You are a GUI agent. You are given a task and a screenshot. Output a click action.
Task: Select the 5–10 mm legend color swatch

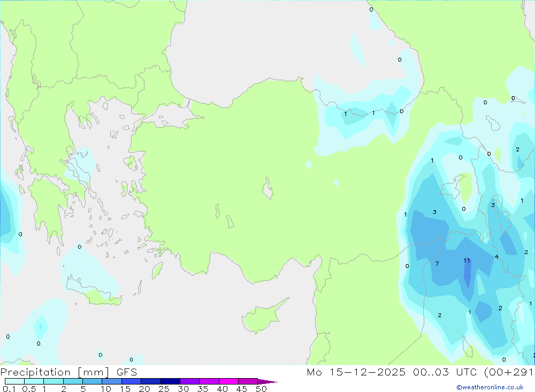point(92,381)
